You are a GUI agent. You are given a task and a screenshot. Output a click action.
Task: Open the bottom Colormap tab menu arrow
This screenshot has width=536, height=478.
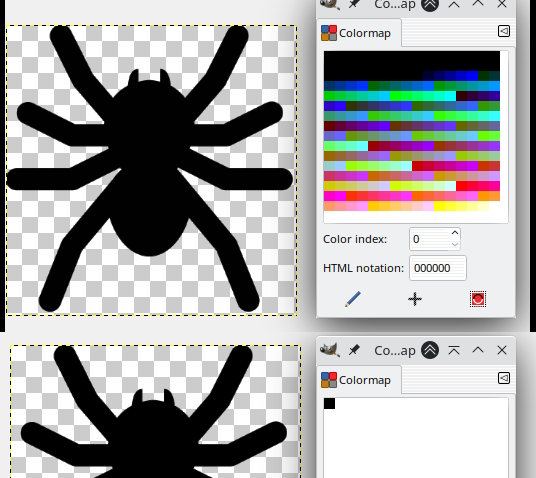pos(504,378)
